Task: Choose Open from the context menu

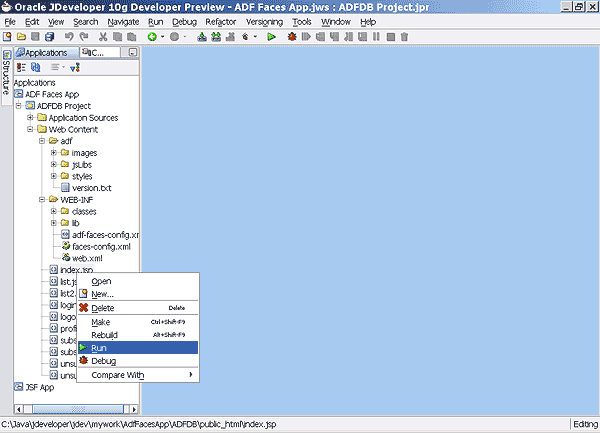Action: pyautogui.click(x=138, y=281)
